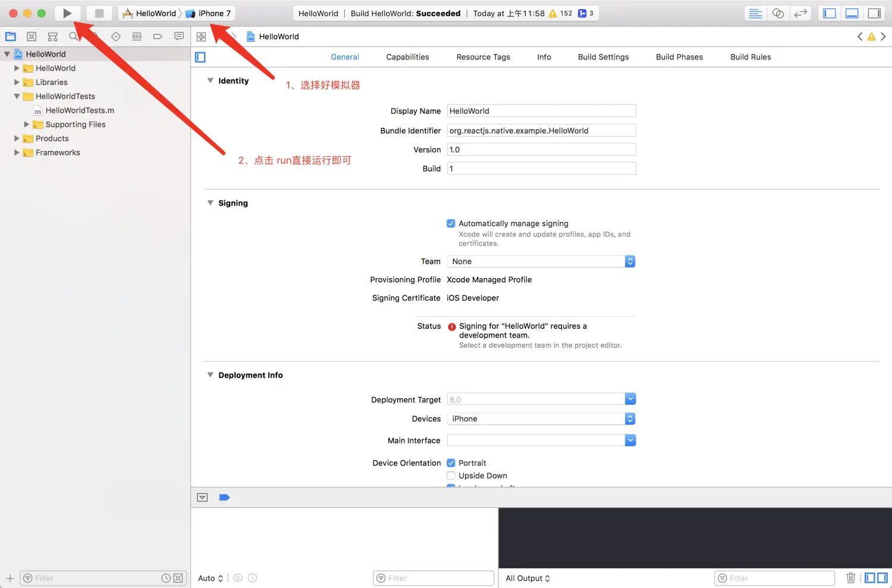Click the jump bar warning triangle
The height and width of the screenshot is (588, 892).
pyautogui.click(x=871, y=36)
